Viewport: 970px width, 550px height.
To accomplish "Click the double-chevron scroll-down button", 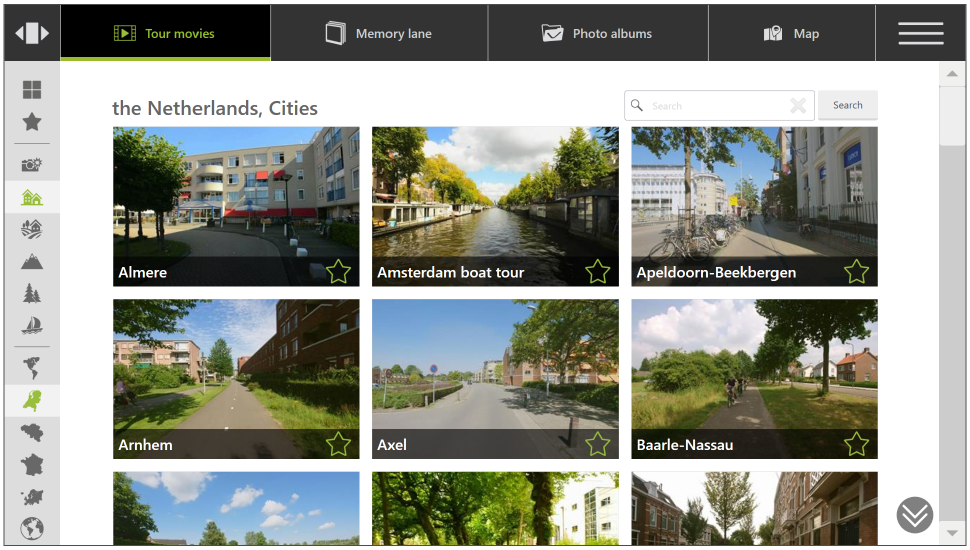I will 914,515.
